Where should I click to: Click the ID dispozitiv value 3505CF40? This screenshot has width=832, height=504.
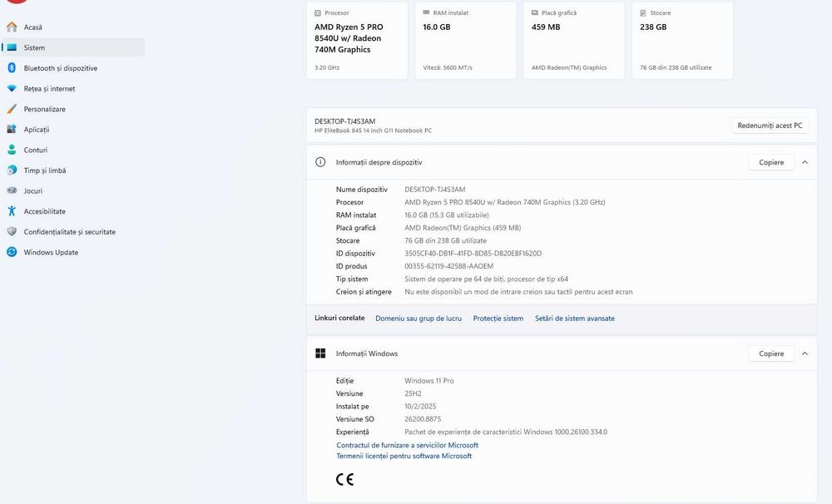coord(473,254)
